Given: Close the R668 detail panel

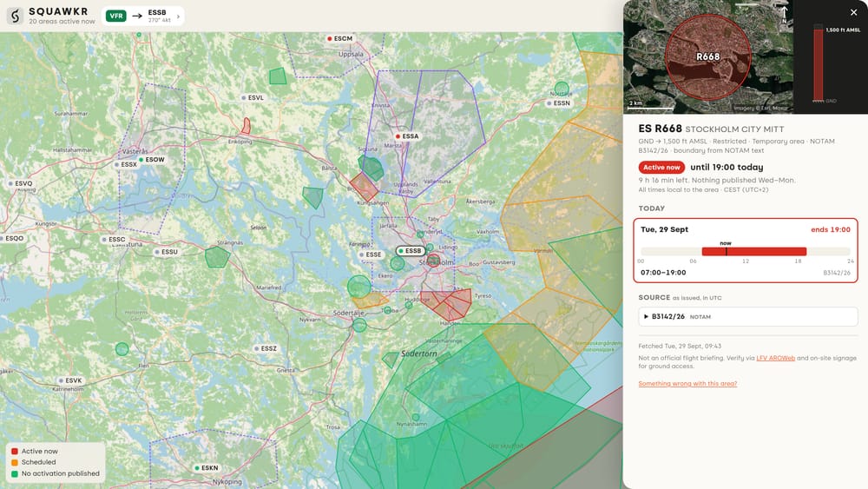Looking at the screenshot, I should (x=853, y=12).
